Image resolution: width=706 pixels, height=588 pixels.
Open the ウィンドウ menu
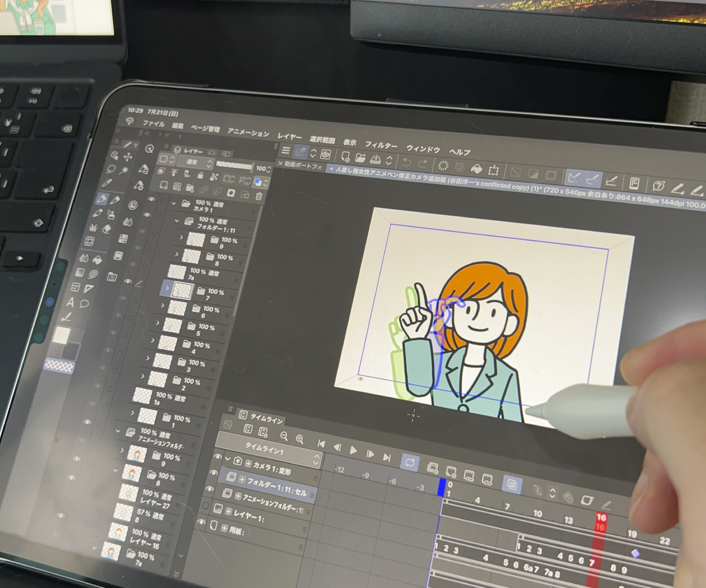click(423, 149)
